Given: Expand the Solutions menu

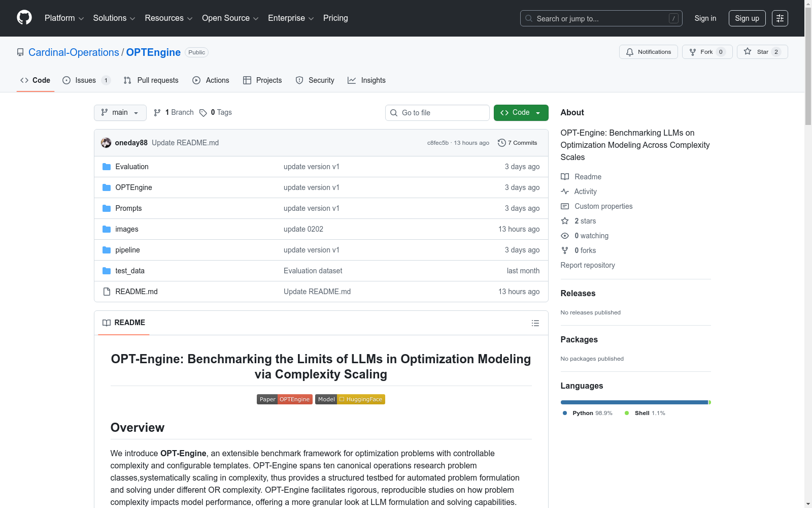Looking at the screenshot, I should (x=114, y=18).
